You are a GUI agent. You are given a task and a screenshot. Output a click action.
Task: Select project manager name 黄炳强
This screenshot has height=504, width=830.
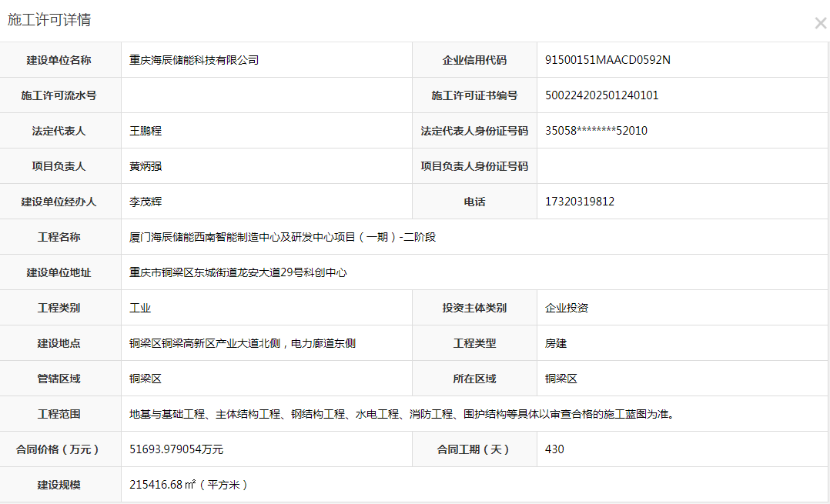(146, 166)
